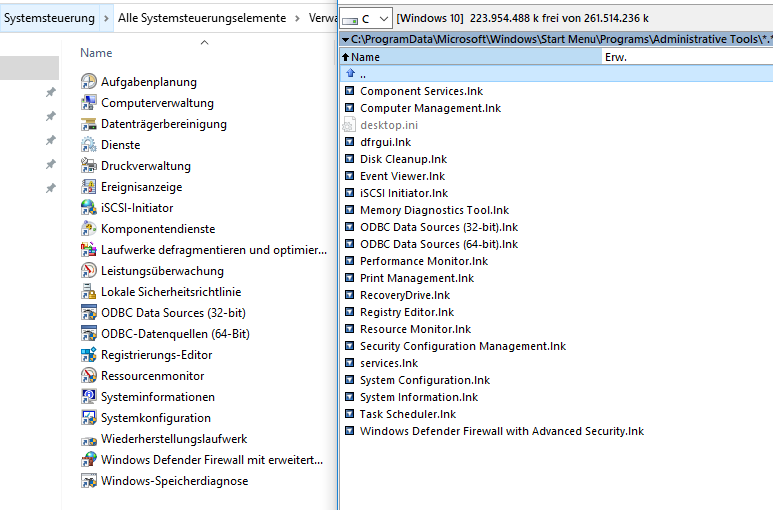Click ODBC Data Sources (32-bit) icon

coord(89,312)
